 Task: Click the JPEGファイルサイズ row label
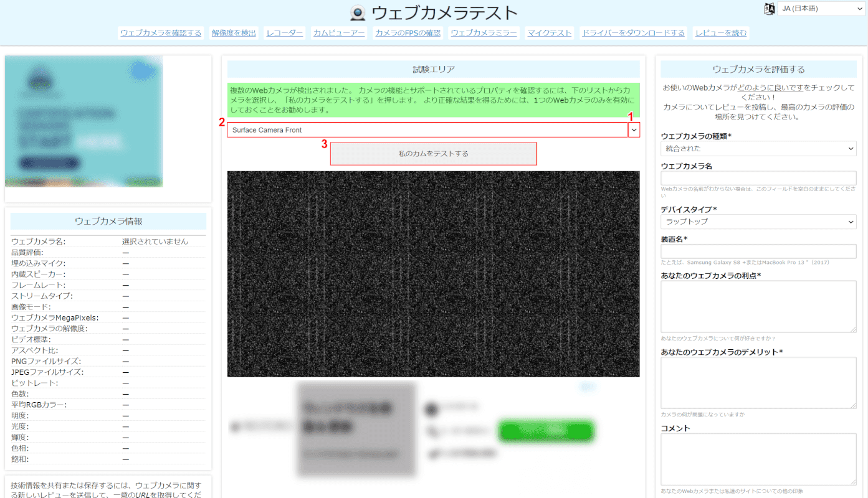[47, 372]
